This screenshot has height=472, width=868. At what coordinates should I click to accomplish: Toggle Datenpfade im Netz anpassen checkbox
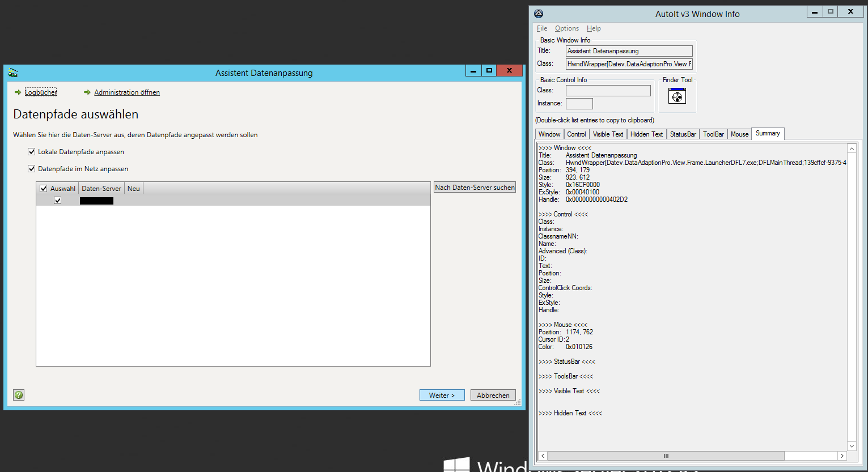pos(32,169)
